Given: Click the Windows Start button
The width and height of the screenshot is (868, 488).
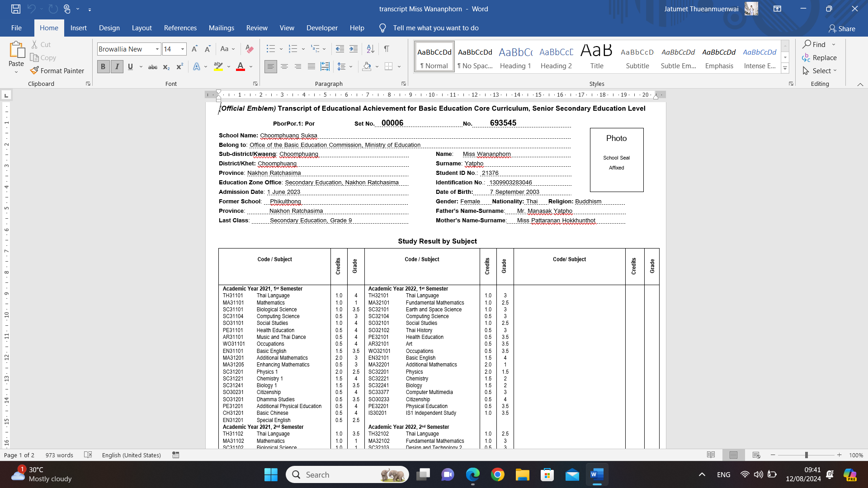Looking at the screenshot, I should pyautogui.click(x=271, y=475).
